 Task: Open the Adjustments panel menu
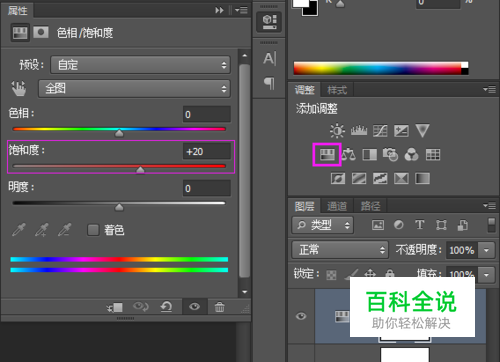[x=489, y=89]
